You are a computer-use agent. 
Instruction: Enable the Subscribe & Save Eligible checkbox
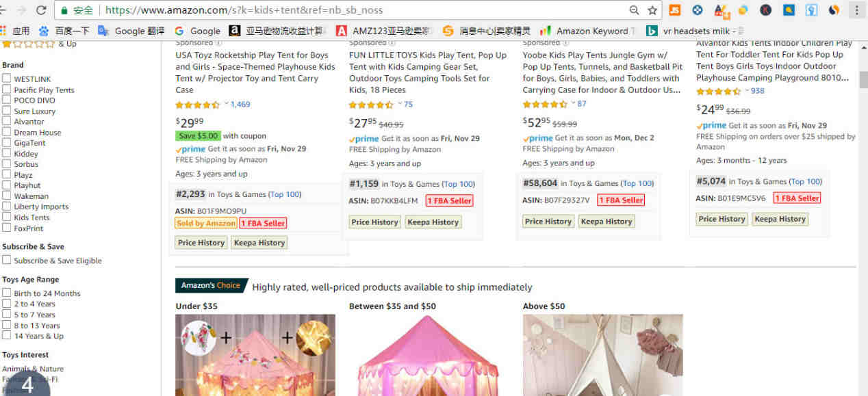point(6,260)
